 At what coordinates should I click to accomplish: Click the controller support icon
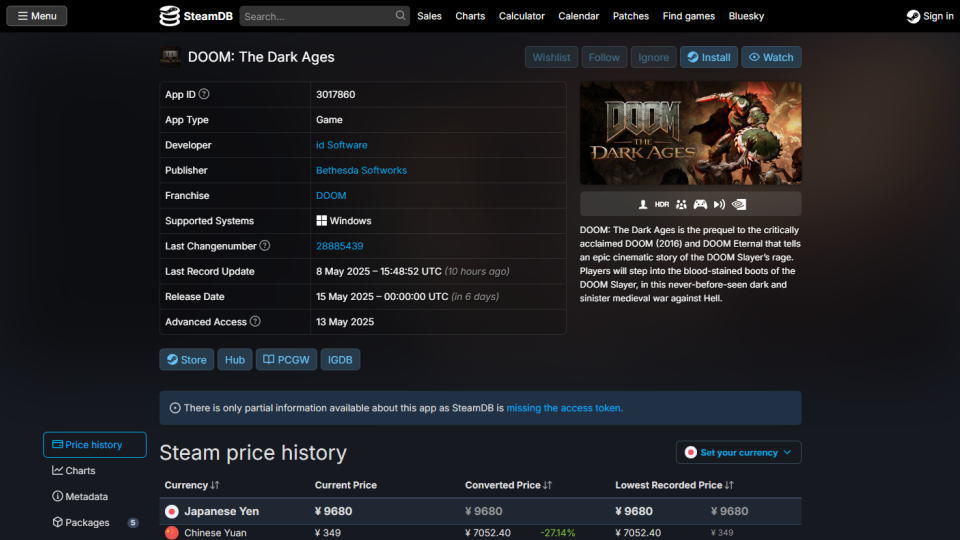pyautogui.click(x=700, y=204)
